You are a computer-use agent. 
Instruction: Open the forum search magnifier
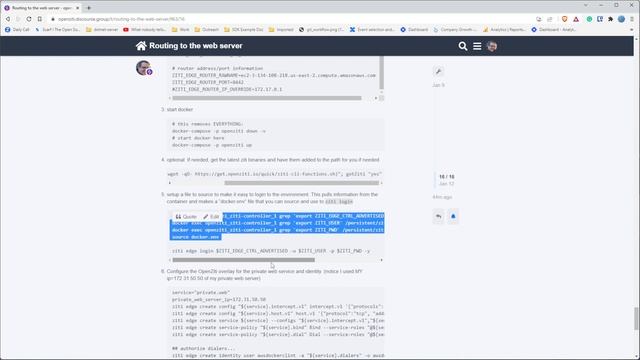pos(462,46)
